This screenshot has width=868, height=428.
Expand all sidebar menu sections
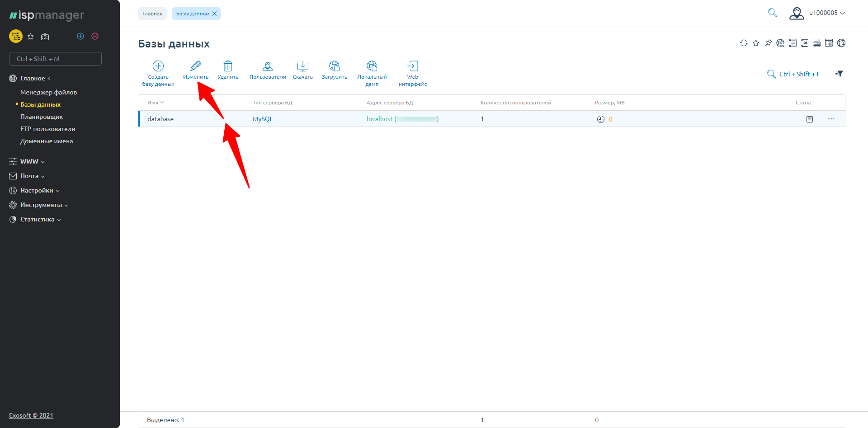coord(80,36)
